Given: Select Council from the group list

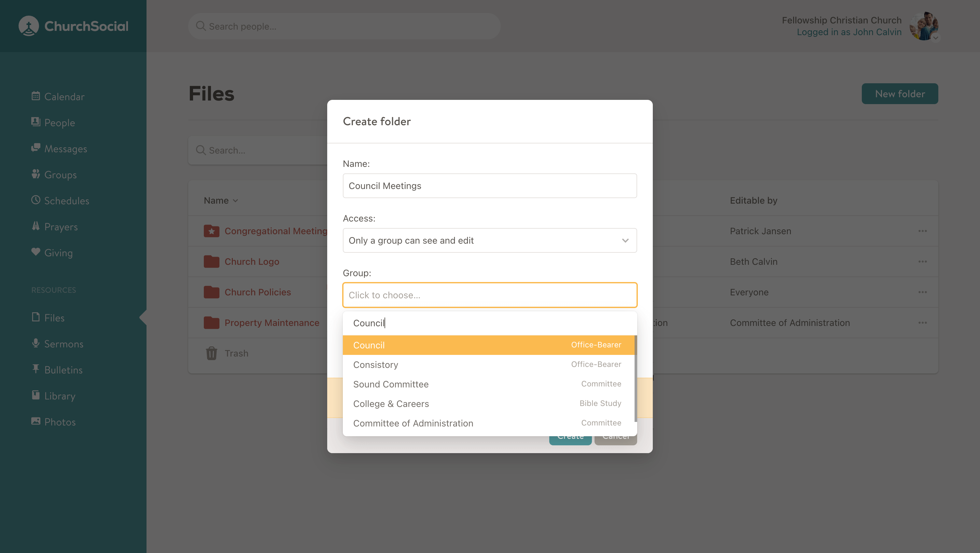Looking at the screenshot, I should [x=488, y=345].
